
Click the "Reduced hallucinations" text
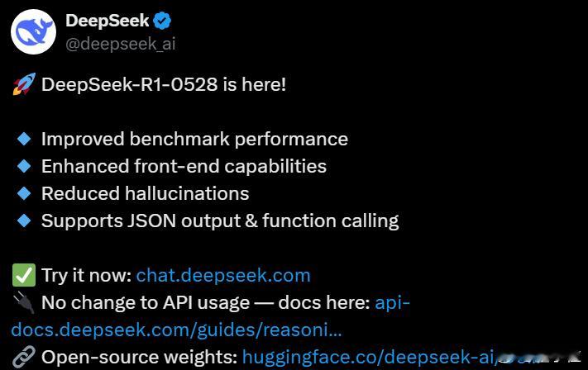[x=145, y=193]
